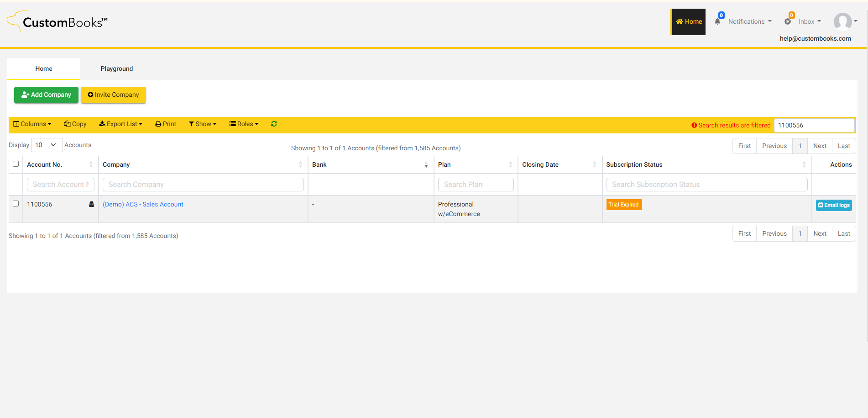The width and height of the screenshot is (868, 418).
Task: Expand the Roles dropdown menu
Action: pos(244,124)
